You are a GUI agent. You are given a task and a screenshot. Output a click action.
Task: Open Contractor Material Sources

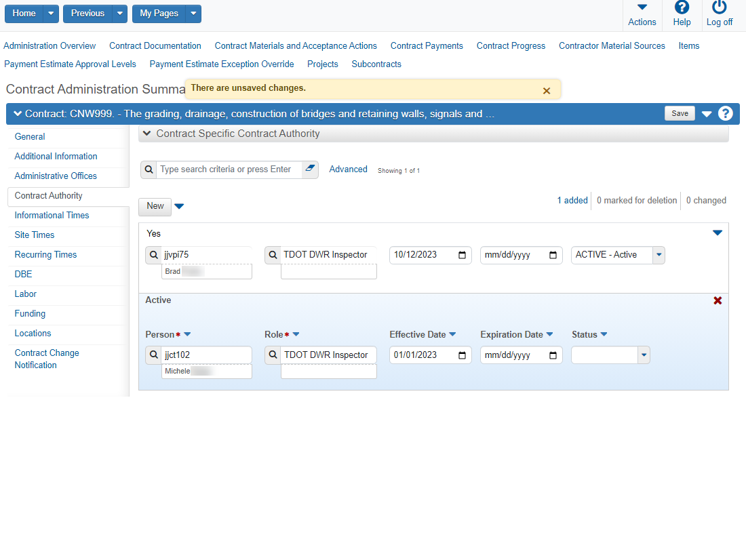click(x=612, y=45)
